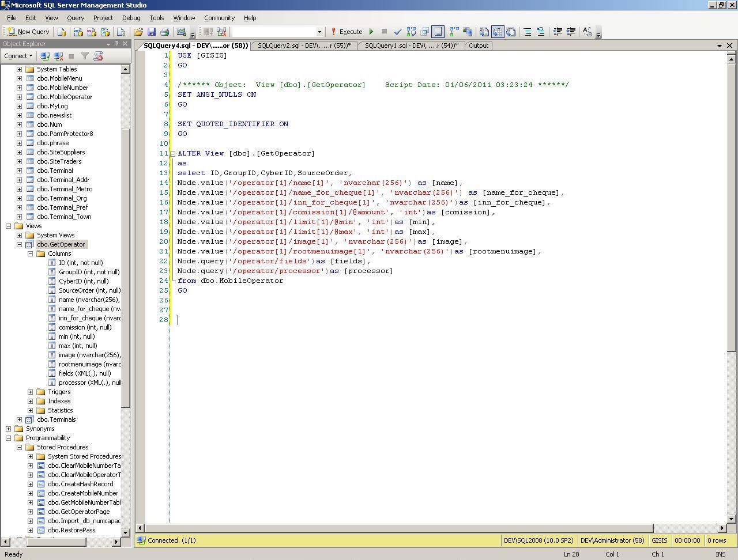This screenshot has width=738, height=560.
Task: Toggle Include Actual Execution Plan
Action: pyautogui.click(x=454, y=32)
